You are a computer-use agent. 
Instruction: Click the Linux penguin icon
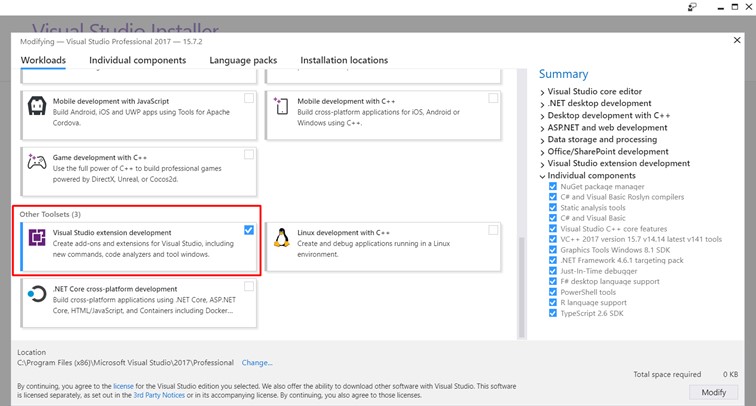(282, 238)
